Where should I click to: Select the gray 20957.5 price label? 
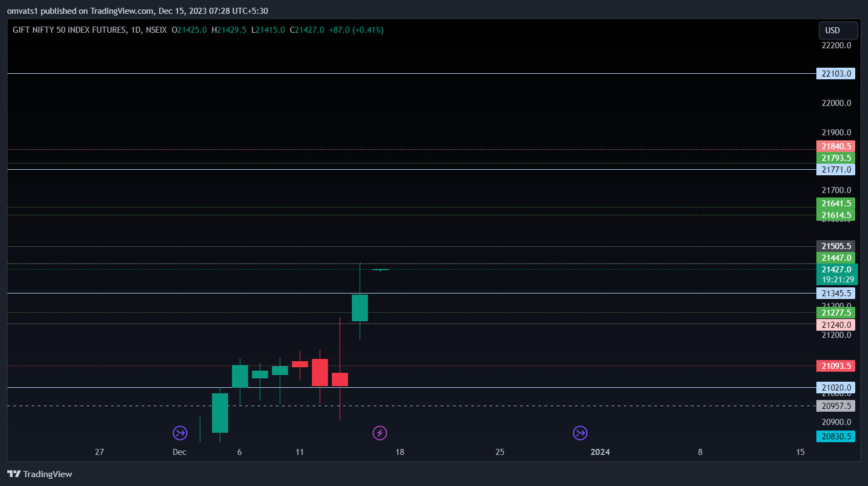coord(835,406)
